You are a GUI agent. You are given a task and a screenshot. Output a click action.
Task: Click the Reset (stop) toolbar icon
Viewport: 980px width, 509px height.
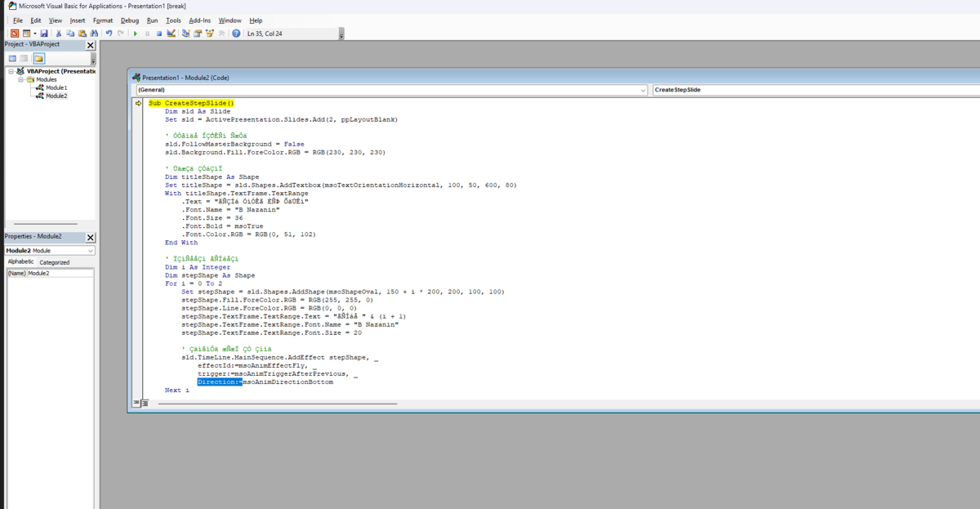tap(159, 33)
